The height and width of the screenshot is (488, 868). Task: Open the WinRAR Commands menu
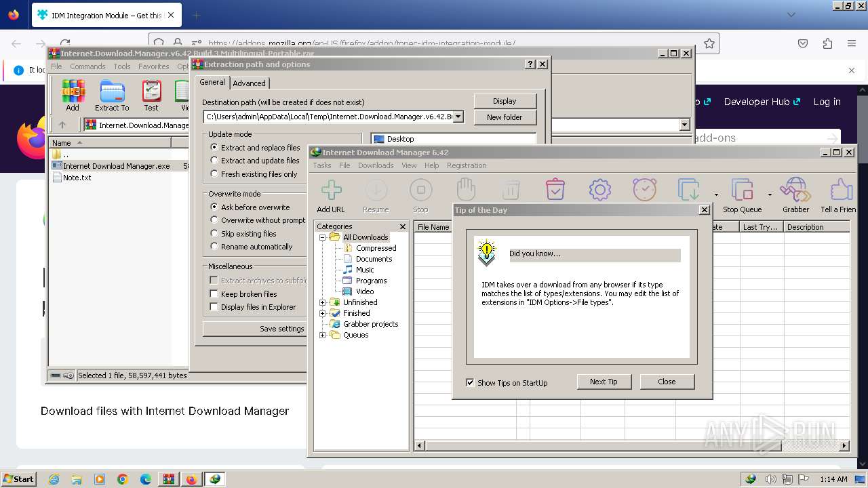pyautogui.click(x=87, y=66)
